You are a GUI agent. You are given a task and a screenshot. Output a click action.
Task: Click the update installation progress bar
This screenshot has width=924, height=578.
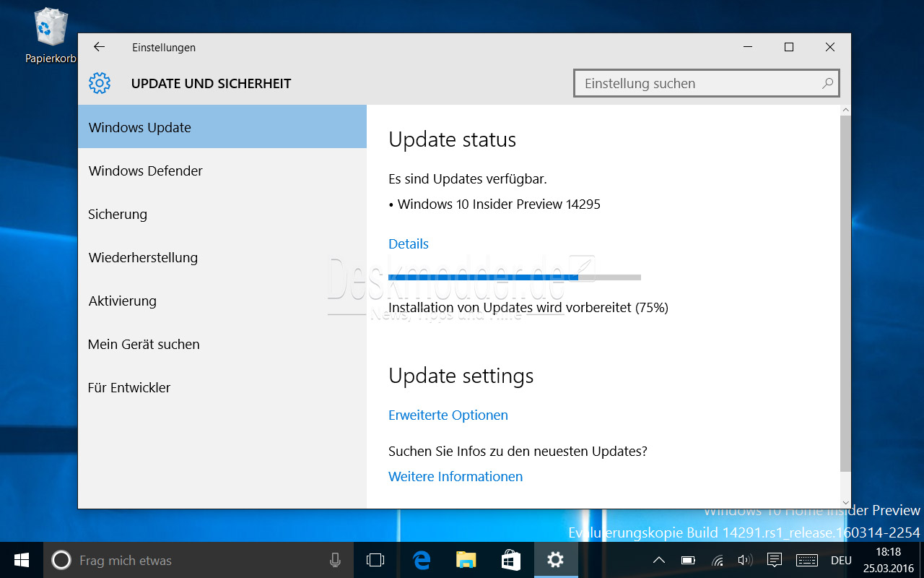click(x=515, y=277)
